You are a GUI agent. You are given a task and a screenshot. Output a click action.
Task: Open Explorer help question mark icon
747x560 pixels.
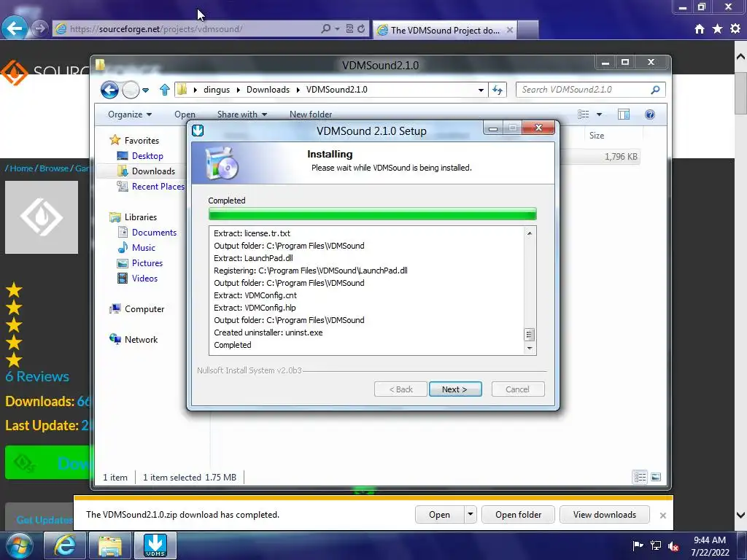[x=650, y=114]
